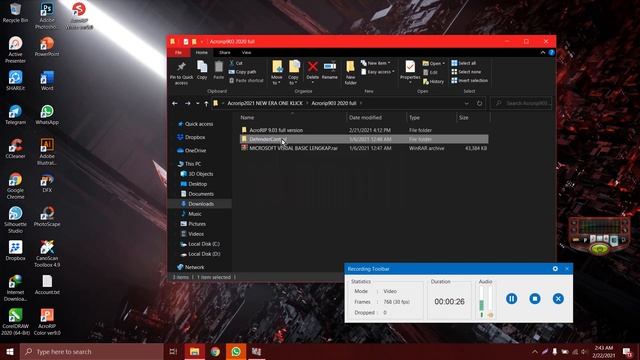Click Edit in the Open group
Screen dimensions: 640x360
(430, 72)
